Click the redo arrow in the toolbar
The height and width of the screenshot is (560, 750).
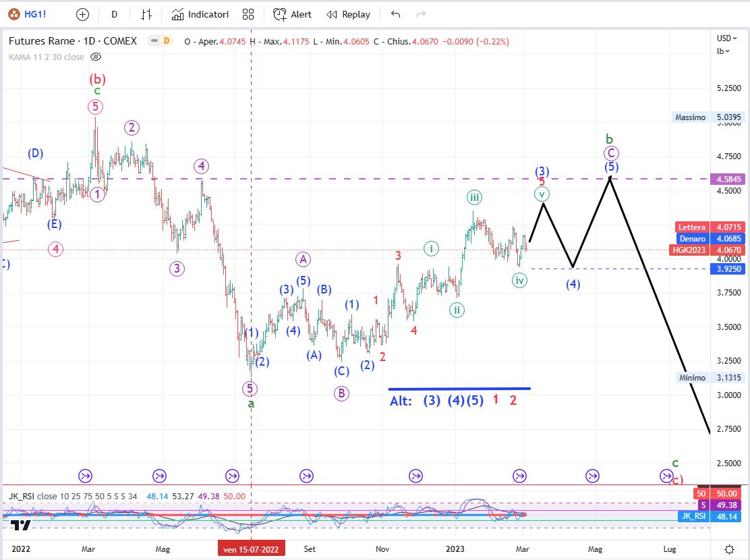[421, 14]
